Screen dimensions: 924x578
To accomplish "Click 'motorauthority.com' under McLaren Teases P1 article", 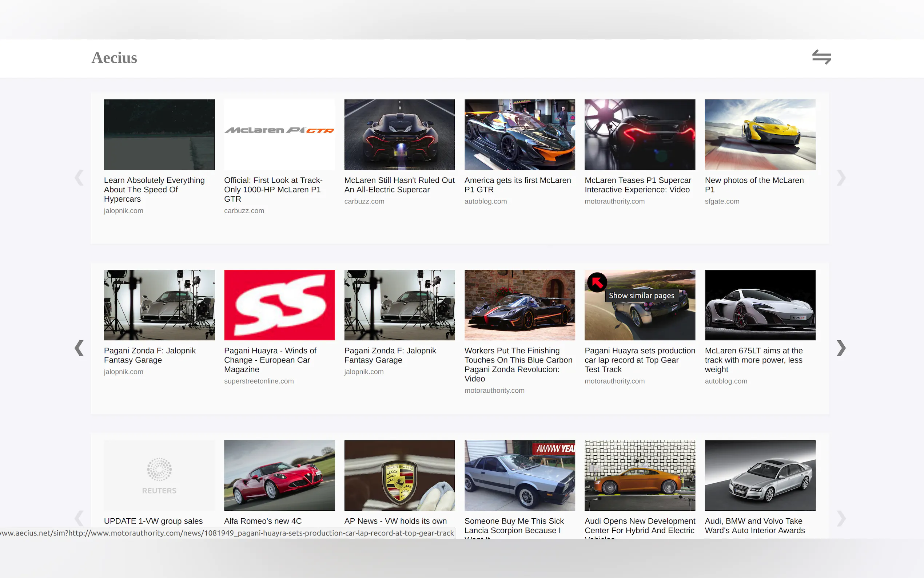I will click(614, 201).
